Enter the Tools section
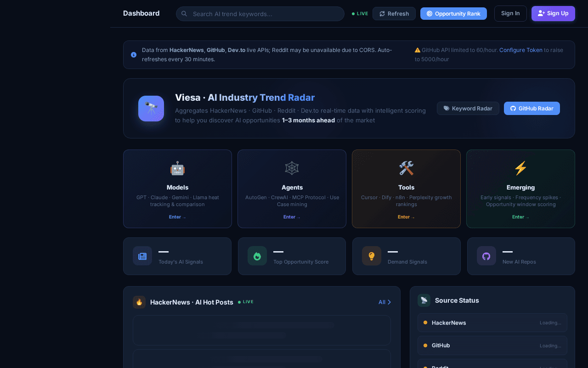This screenshot has height=368, width=588. (406, 217)
